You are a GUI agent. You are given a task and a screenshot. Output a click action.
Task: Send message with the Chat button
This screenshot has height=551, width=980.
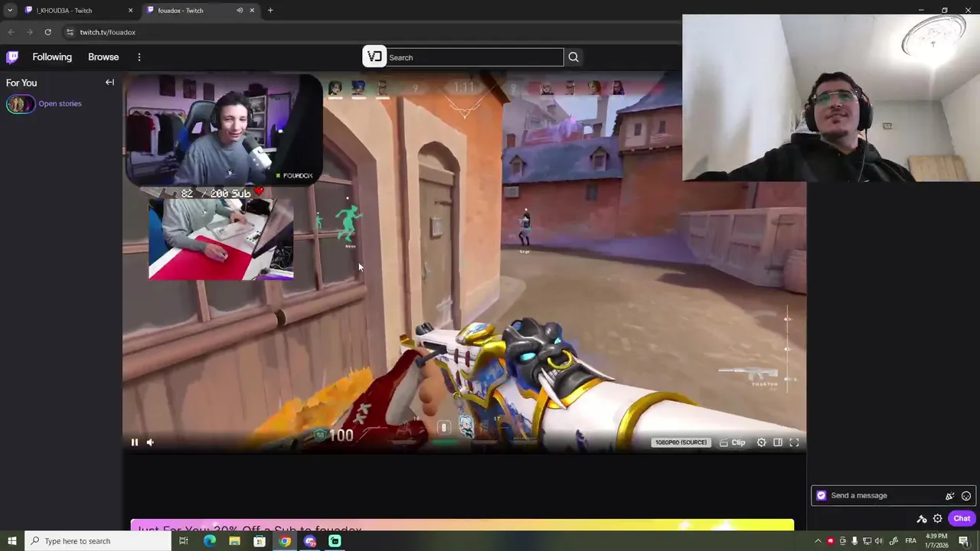coord(962,518)
